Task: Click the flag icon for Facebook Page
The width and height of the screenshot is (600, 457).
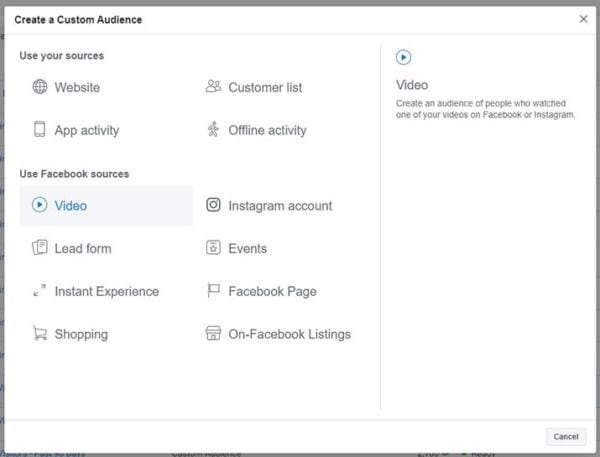Action: (214, 291)
